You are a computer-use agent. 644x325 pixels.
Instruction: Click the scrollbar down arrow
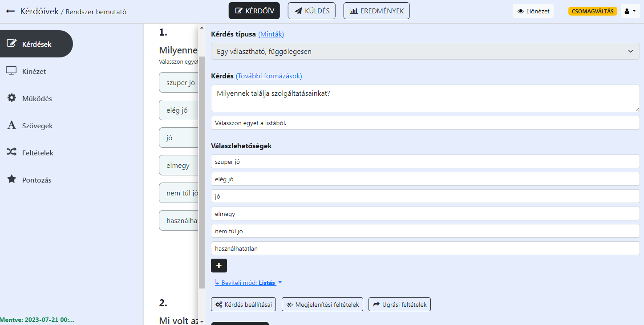coord(202,321)
